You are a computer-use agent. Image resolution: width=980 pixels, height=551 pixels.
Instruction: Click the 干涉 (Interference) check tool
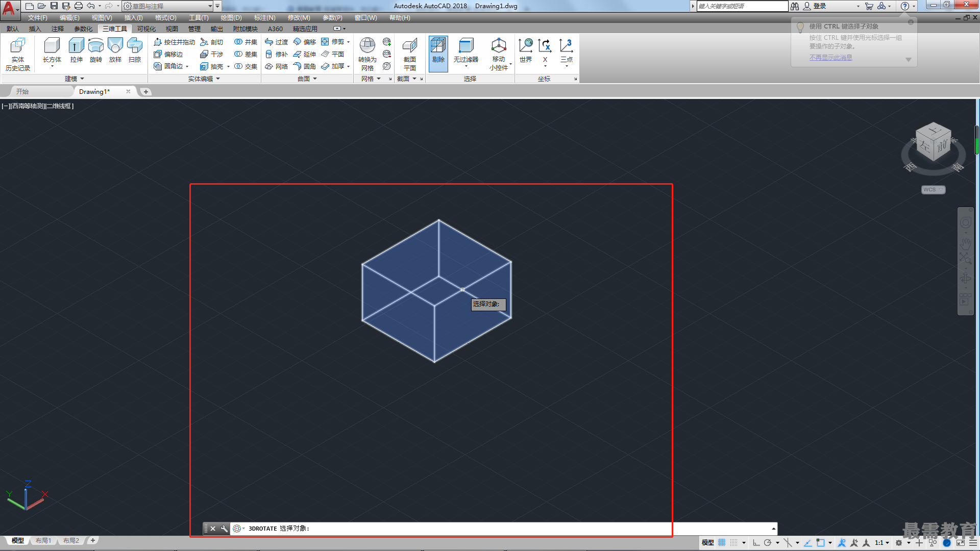(x=212, y=54)
